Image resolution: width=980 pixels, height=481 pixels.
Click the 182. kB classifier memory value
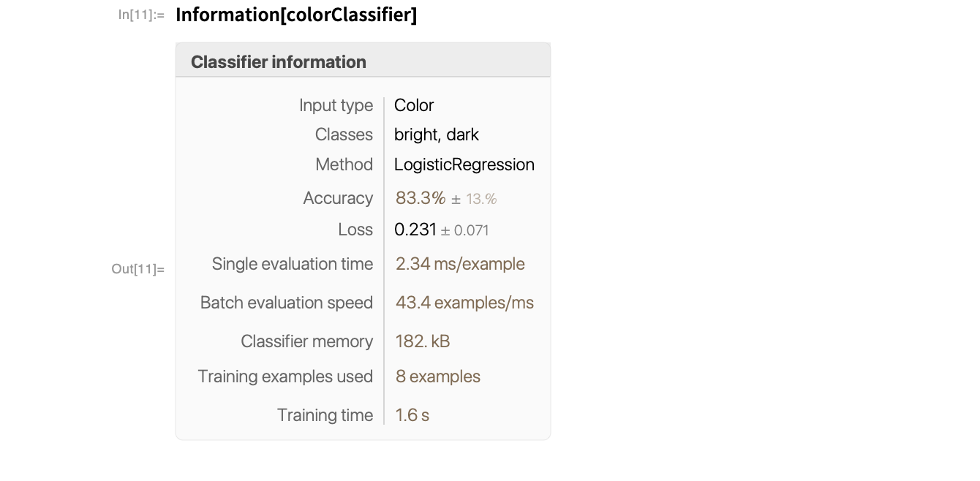(423, 341)
